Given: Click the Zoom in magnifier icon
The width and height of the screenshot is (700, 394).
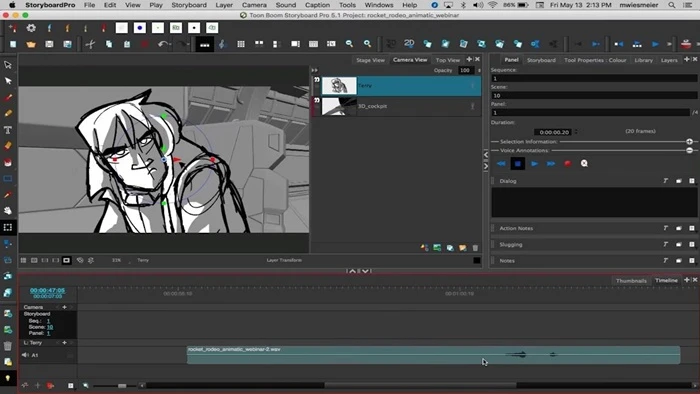Looking at the screenshot, I should (x=367, y=44).
